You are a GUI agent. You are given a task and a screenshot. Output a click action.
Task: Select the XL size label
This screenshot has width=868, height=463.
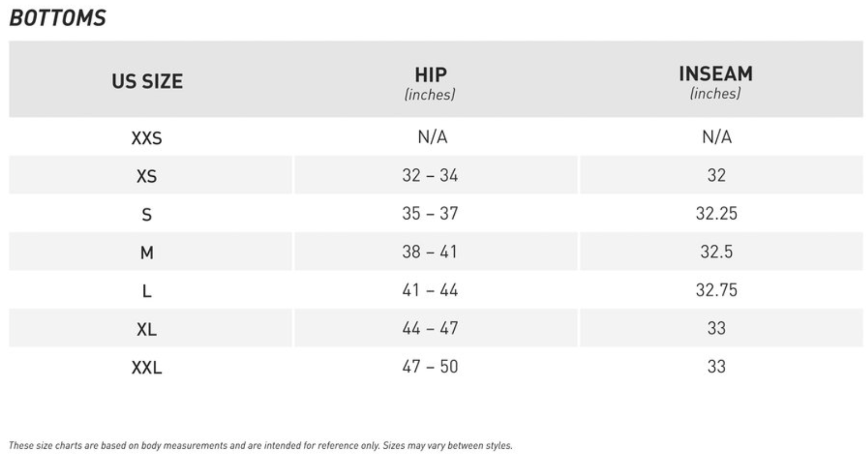147,329
